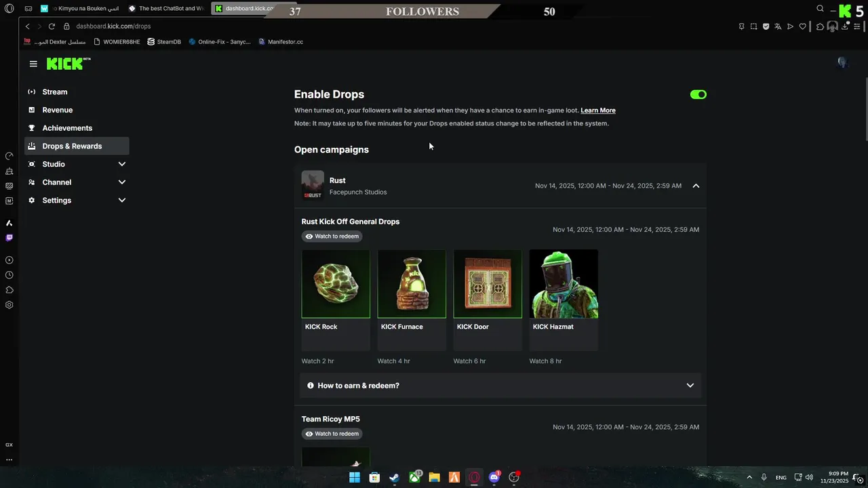Screen dimensions: 868x488
Task: Click the Team Ricoy MP5 heading
Action: coord(331,419)
